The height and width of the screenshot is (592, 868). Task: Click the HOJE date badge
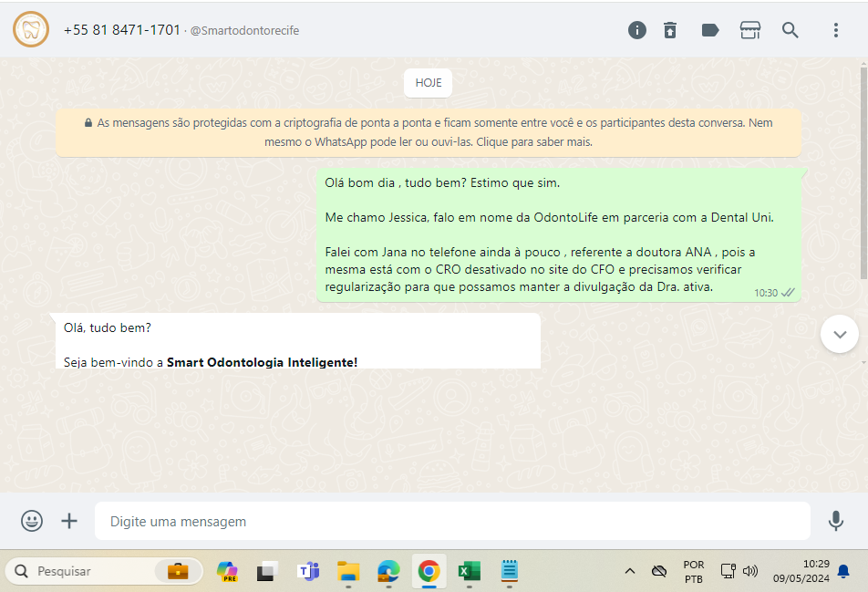point(428,83)
